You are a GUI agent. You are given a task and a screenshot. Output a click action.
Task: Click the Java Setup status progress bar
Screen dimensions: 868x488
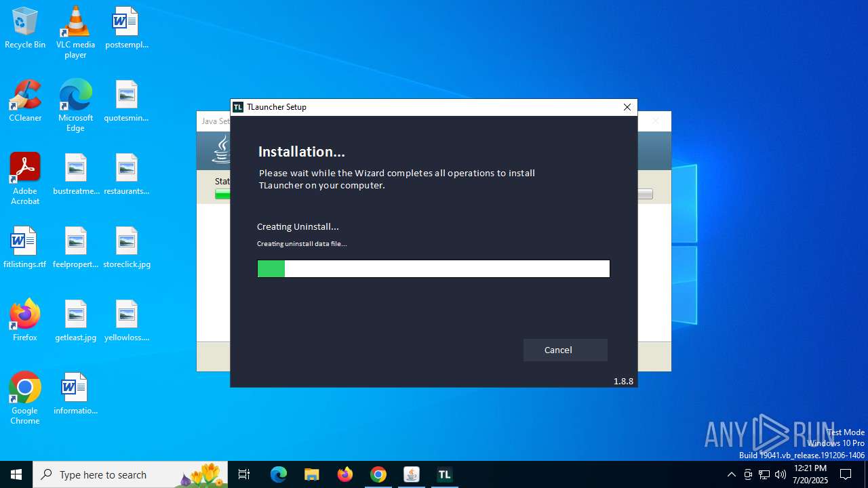pyautogui.click(x=434, y=194)
